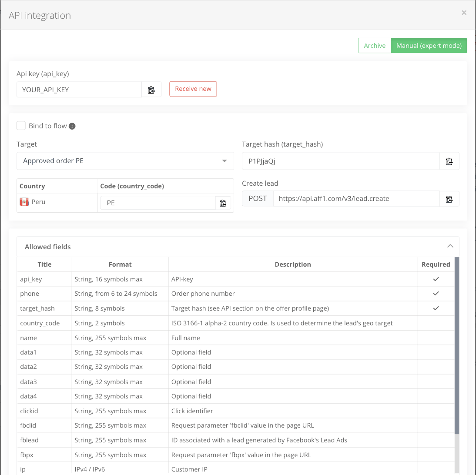
Task: Click the country code PE field
Action: pos(158,203)
